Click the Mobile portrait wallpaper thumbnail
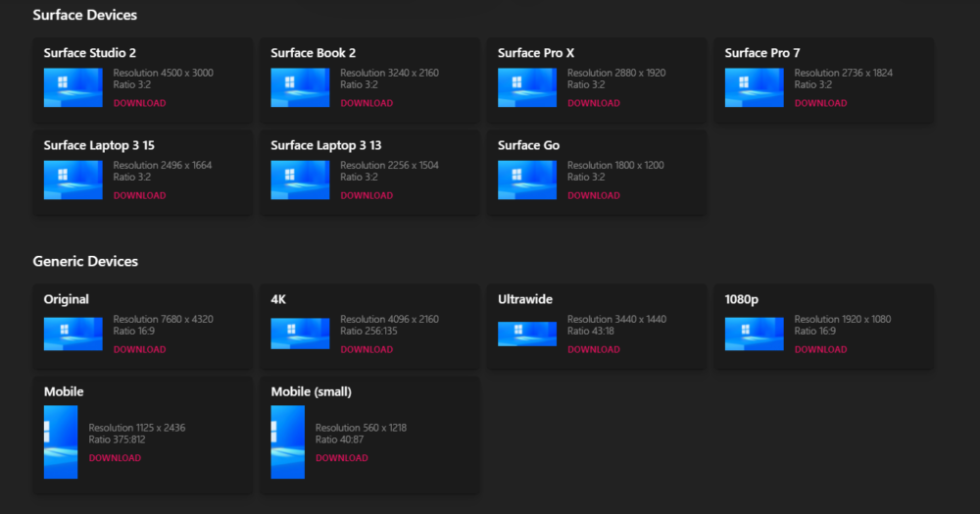980x514 pixels. 61,442
